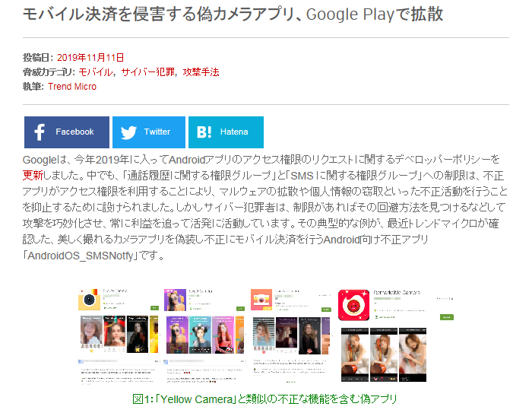Open the Yellow Camera app icon thumbnail

[x=89, y=300]
